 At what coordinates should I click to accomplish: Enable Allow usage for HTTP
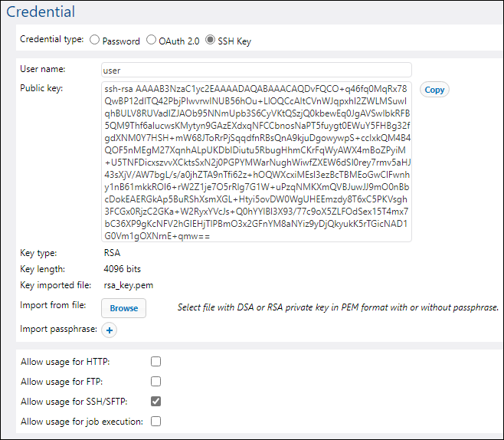[x=156, y=361]
